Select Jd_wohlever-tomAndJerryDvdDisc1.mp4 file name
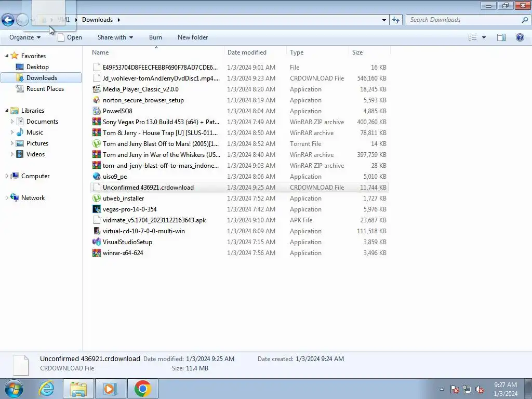Screen dimensions: 532x399 161,78
